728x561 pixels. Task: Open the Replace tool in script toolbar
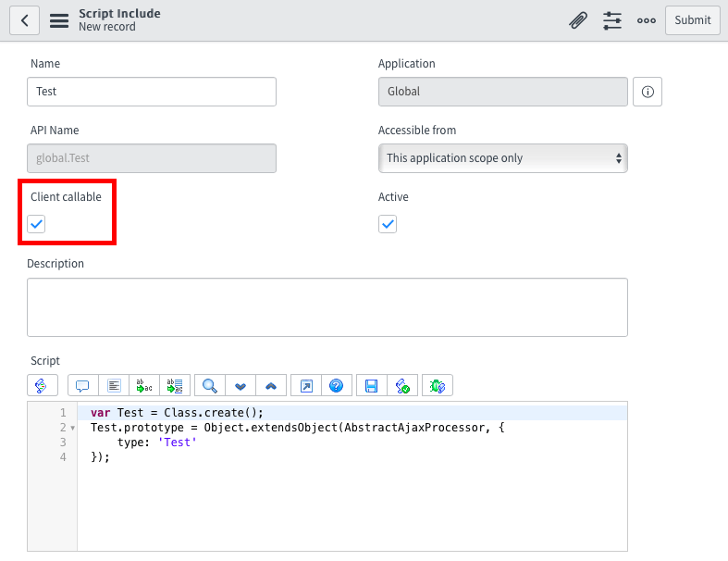[x=144, y=385]
